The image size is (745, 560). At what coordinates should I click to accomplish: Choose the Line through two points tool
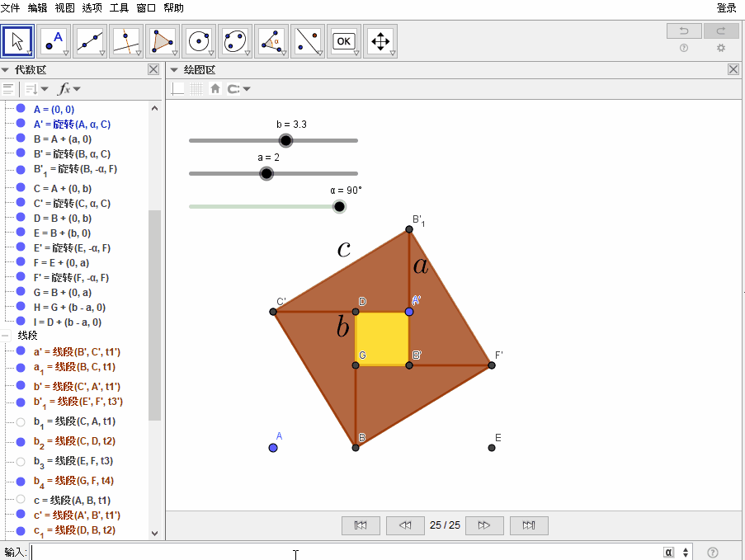(90, 41)
